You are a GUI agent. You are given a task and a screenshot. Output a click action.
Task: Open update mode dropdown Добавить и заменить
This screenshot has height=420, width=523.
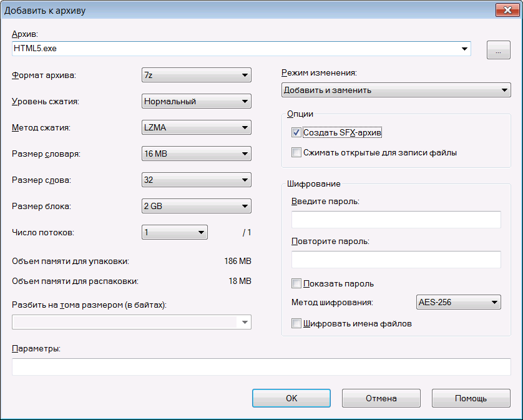[x=396, y=90]
